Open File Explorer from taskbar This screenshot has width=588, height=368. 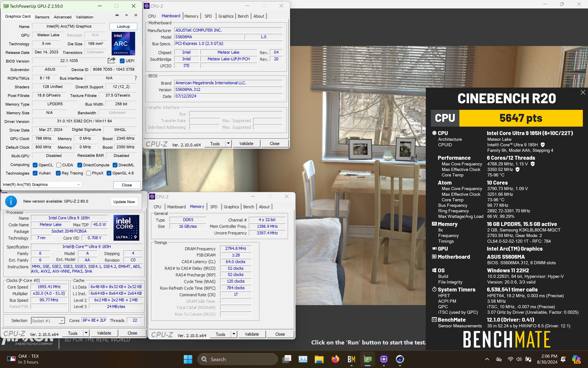[319, 359]
